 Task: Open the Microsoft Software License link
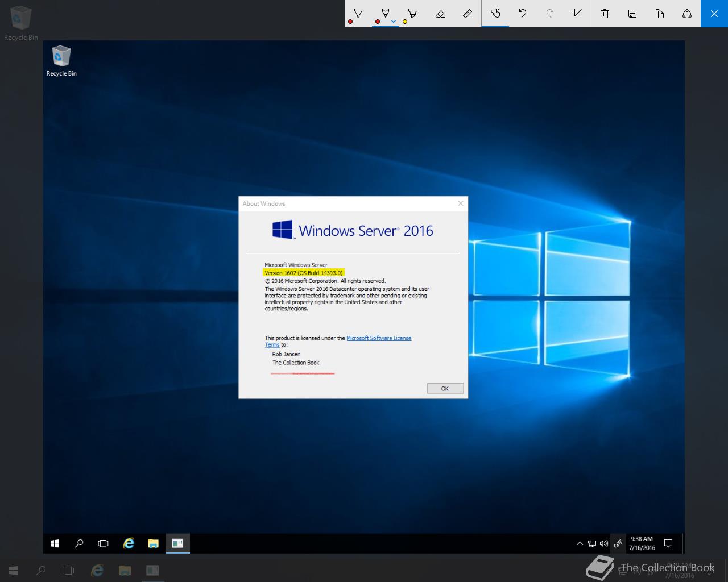pos(379,338)
